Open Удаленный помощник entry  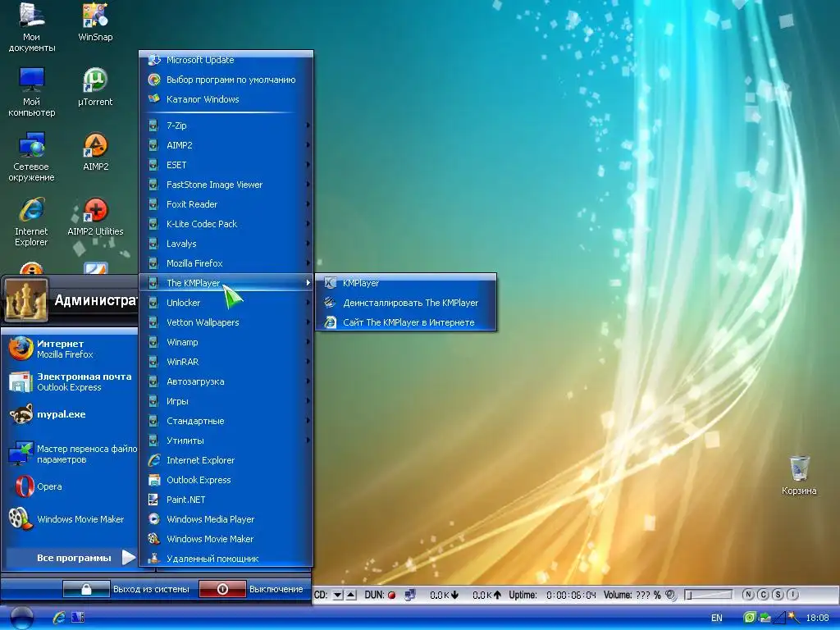click(x=226, y=558)
